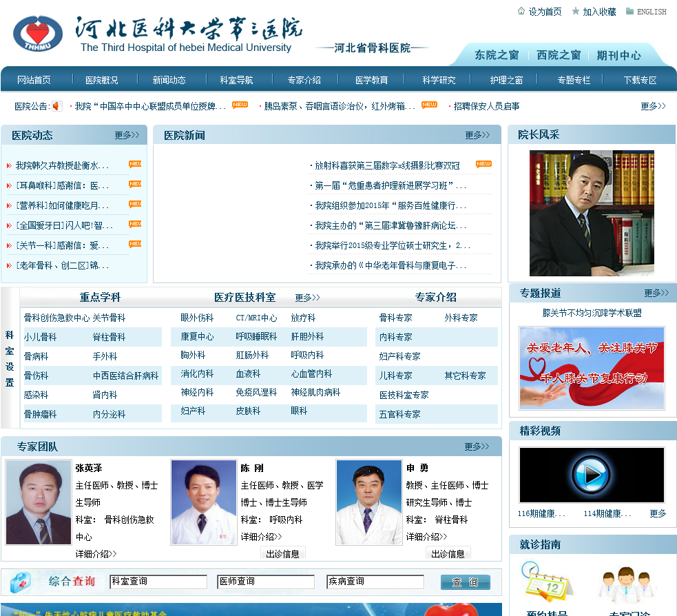The width and height of the screenshot is (677, 616).
Task: Click 设为首页 link
Action: coord(545,12)
